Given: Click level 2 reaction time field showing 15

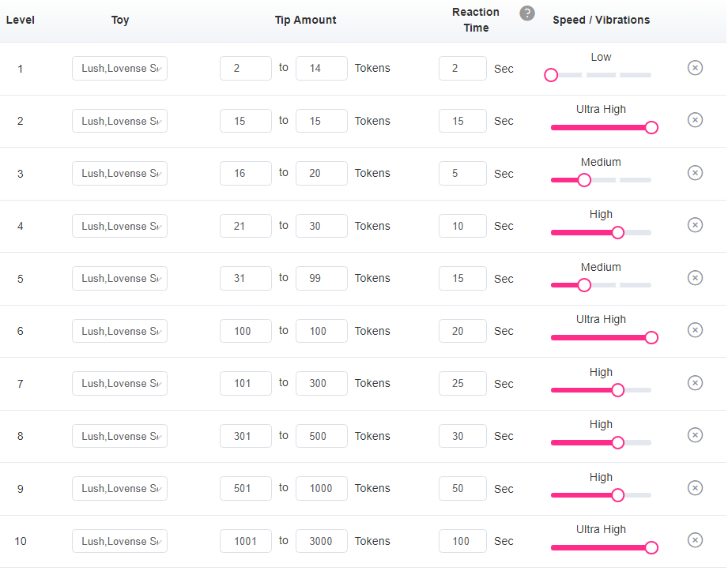Looking at the screenshot, I should tap(462, 121).
